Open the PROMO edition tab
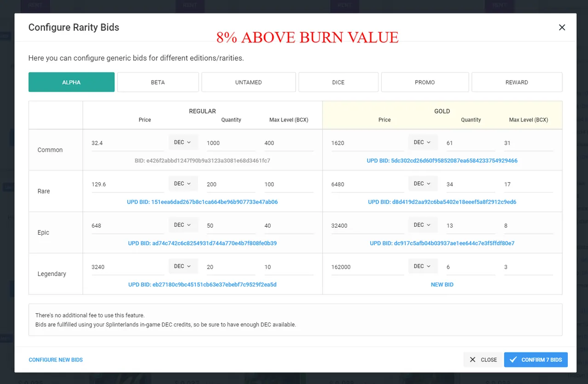 tap(425, 82)
